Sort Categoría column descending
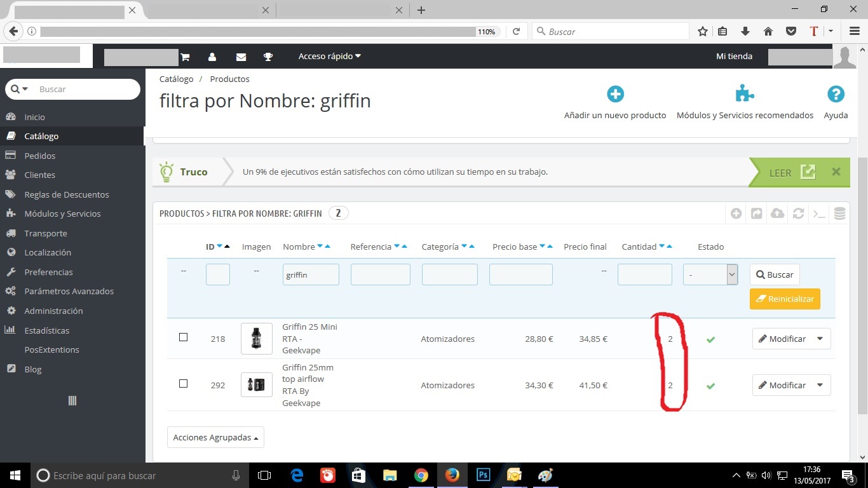This screenshot has width=868, height=488. click(x=464, y=247)
